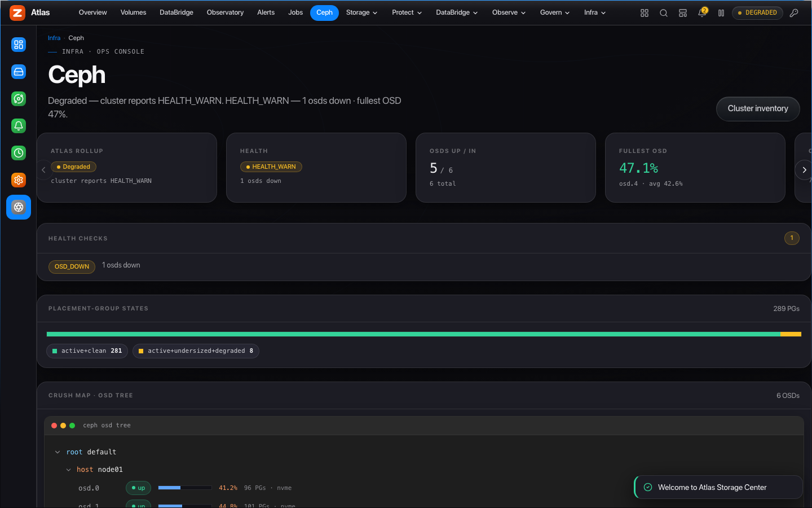The width and height of the screenshot is (812, 508).
Task: Open the DataBridge dropdown with chevron
Action: click(x=457, y=12)
